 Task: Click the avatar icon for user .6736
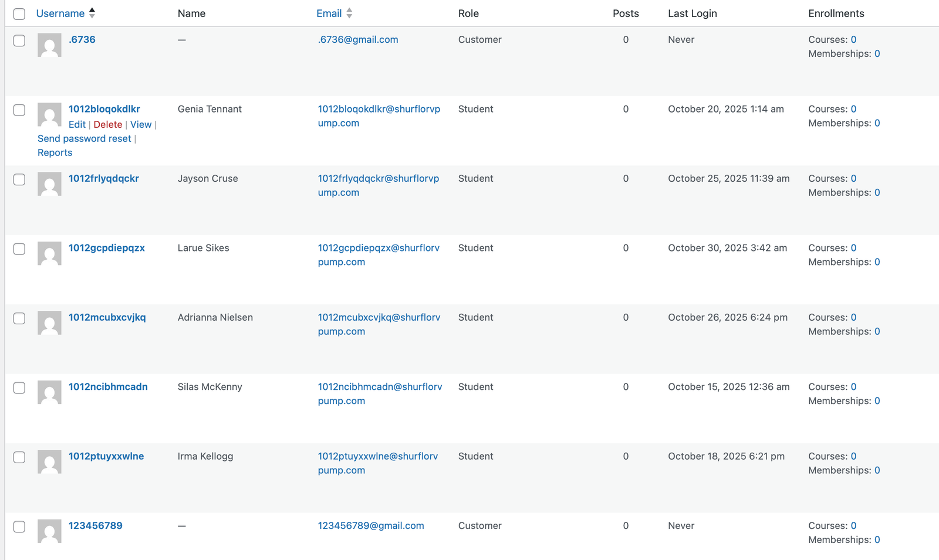[49, 45]
